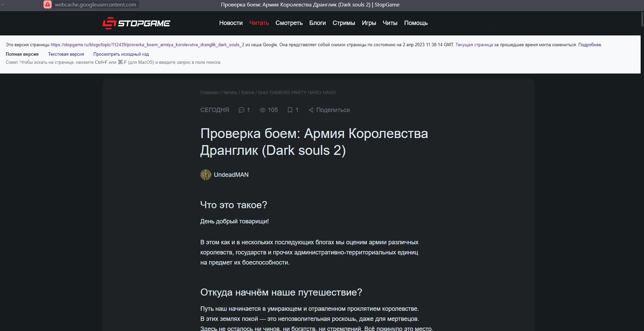Select Текстовая версия link
The height and width of the screenshot is (331, 644).
tap(66, 54)
